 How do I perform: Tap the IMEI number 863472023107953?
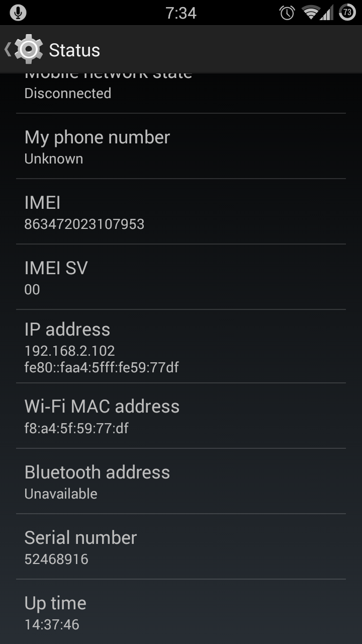[84, 224]
